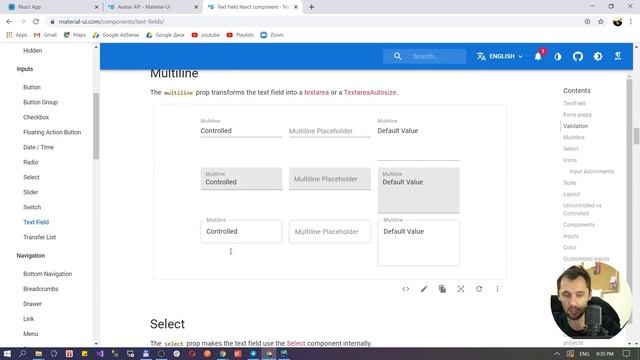Open Bottom Navigation in sidebar
The image size is (640, 360).
(47, 274)
